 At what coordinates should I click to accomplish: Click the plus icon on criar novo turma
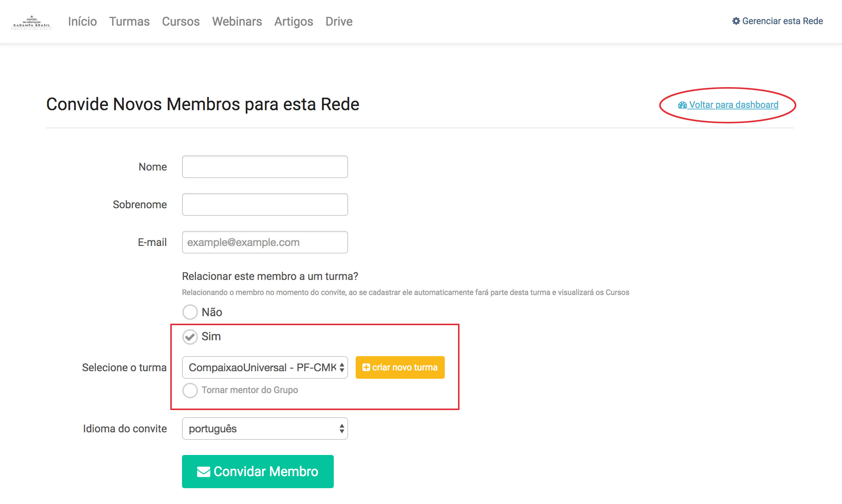click(x=366, y=367)
